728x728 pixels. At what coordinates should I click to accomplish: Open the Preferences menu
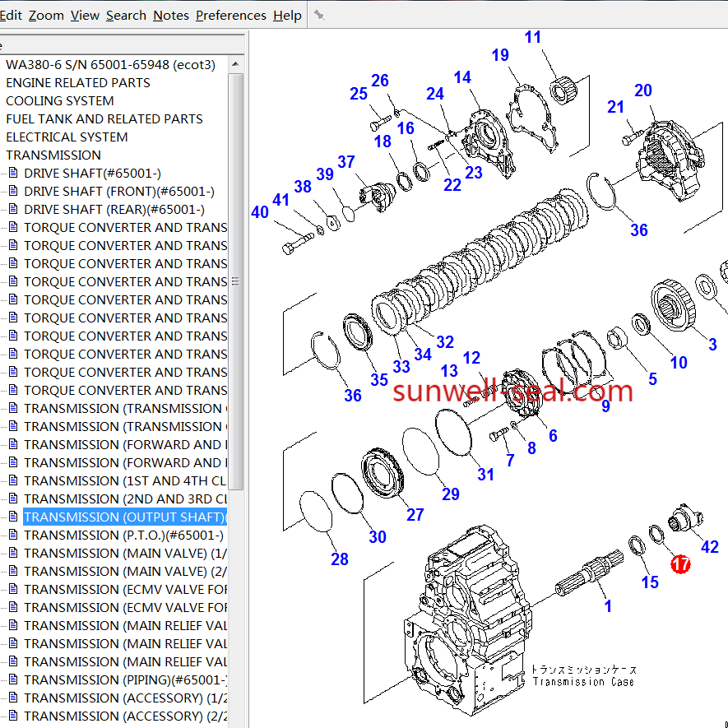click(x=230, y=15)
